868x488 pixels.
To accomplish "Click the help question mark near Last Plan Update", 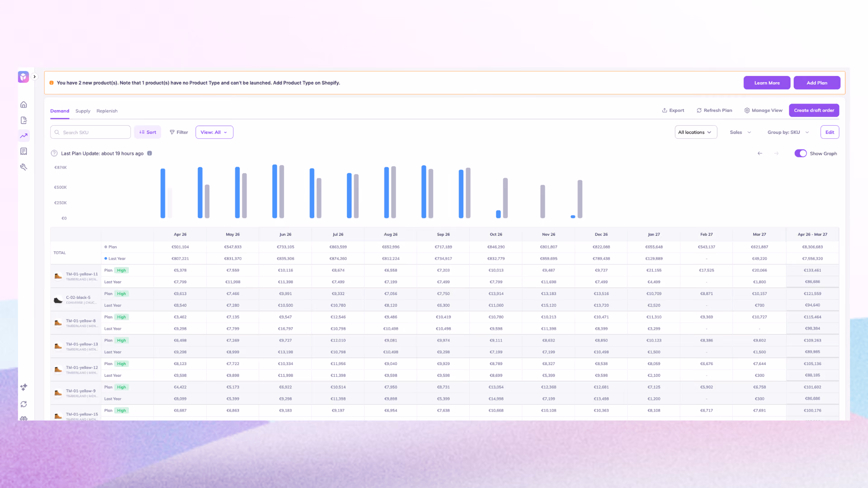I will [x=54, y=153].
